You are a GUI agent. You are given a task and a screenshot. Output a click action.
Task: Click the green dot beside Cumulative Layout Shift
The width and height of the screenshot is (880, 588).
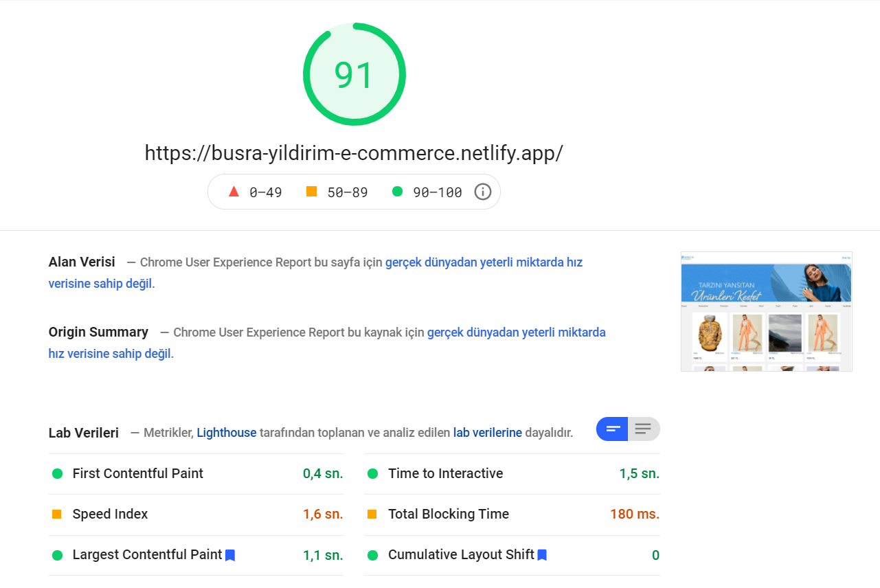tap(374, 555)
